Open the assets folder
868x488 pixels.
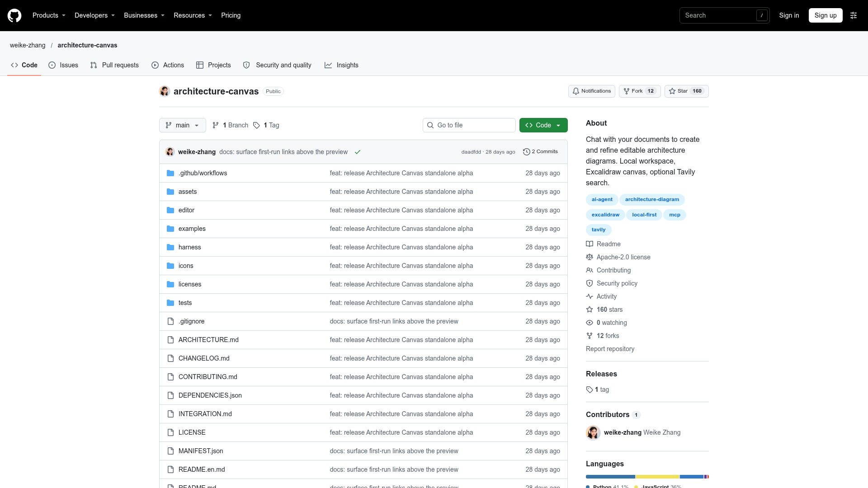188,192
